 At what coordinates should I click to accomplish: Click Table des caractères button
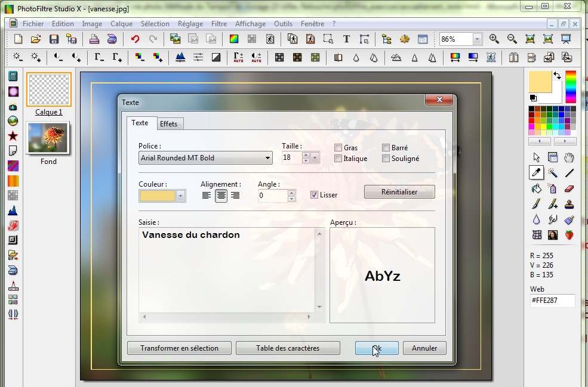[288, 348]
